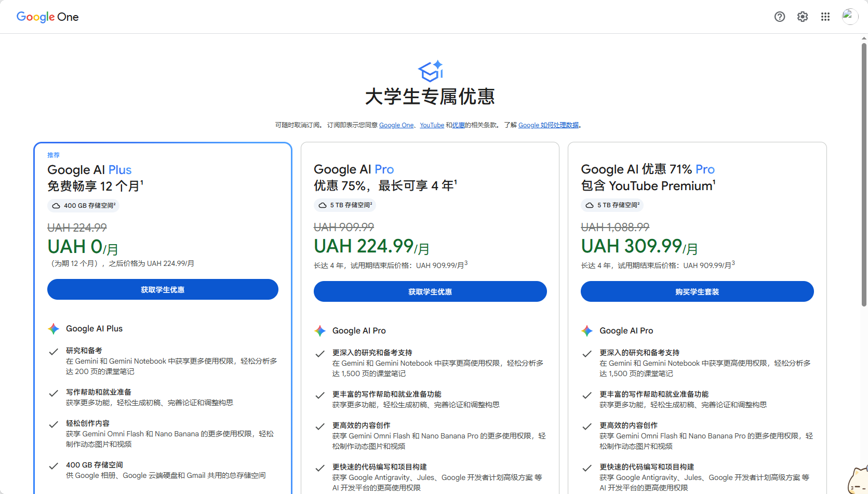Select the 400 GB 存储空间 chip
This screenshot has height=494, width=868.
[x=84, y=206]
